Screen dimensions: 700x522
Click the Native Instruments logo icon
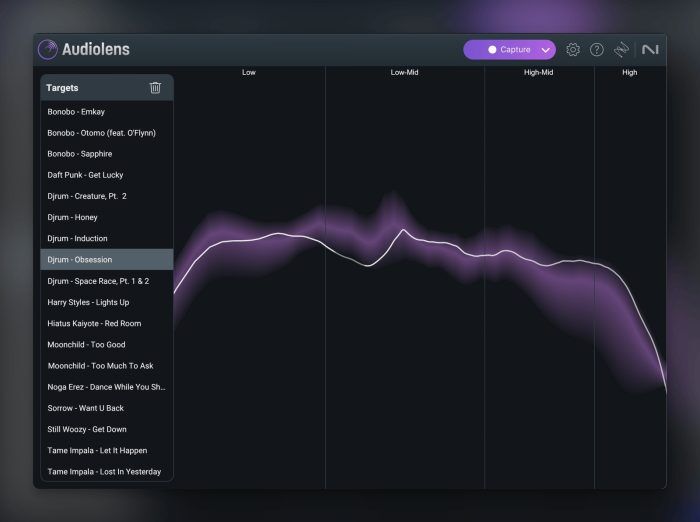[x=650, y=49]
